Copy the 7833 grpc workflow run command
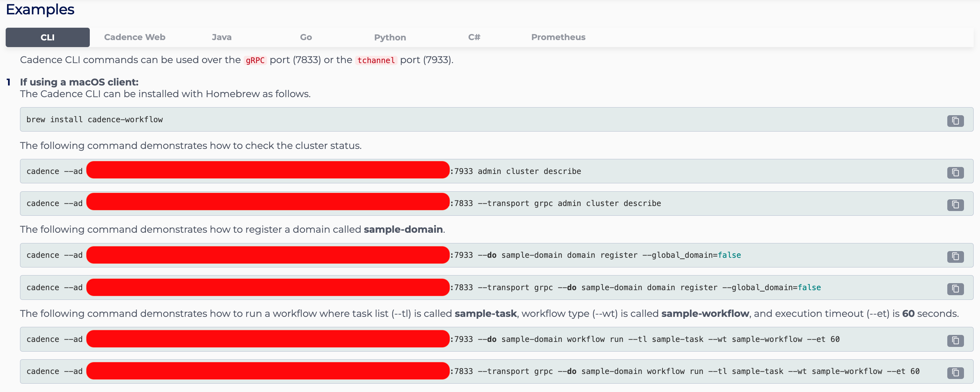This screenshot has height=392, width=980. point(955,373)
